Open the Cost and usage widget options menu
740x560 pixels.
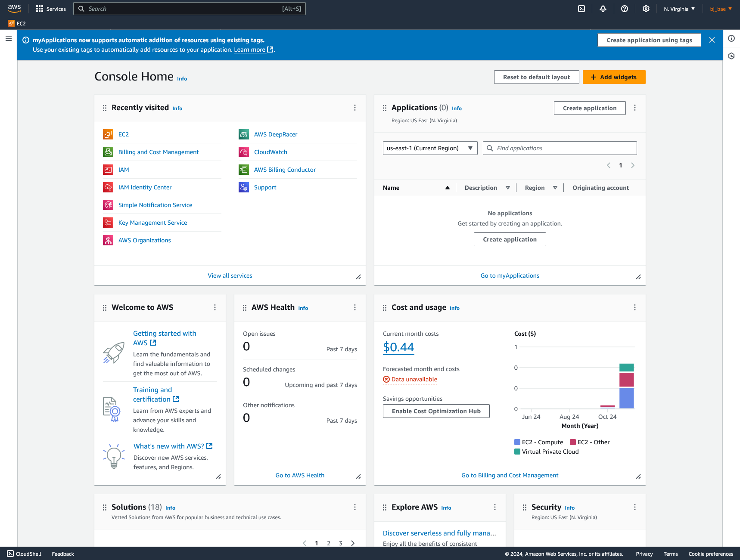[635, 307]
